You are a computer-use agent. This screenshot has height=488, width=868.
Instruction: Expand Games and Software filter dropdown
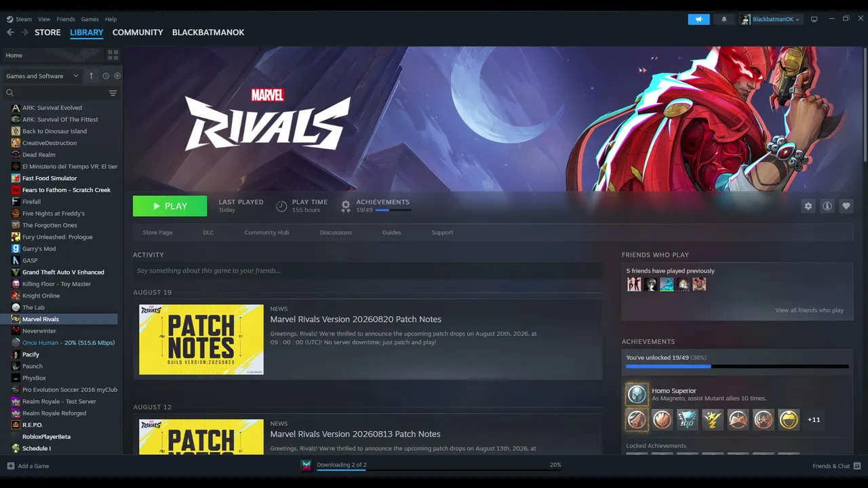pyautogui.click(x=42, y=76)
